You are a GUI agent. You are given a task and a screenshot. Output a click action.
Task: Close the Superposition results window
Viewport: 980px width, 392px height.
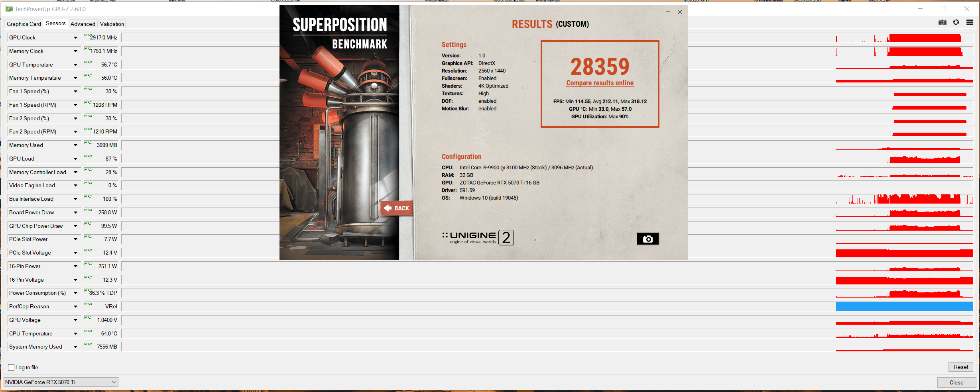click(x=680, y=12)
